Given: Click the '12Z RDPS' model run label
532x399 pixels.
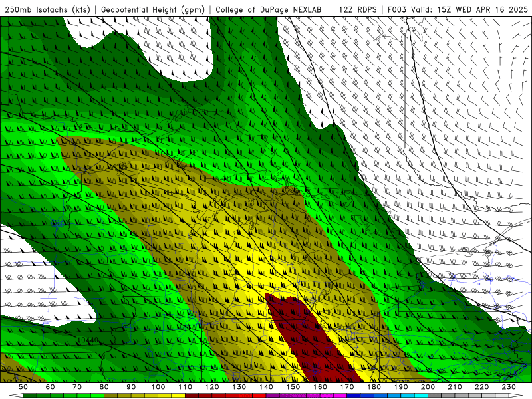Looking at the screenshot, I should (x=358, y=10).
